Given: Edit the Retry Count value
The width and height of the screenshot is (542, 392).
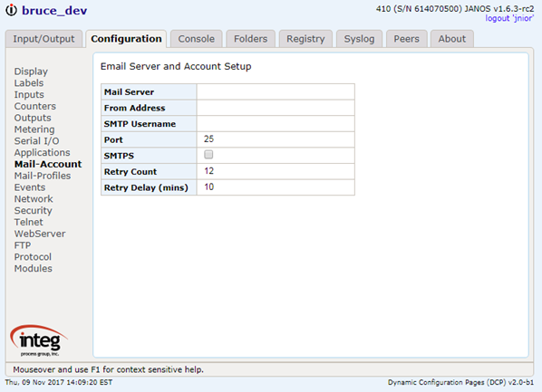Looking at the screenshot, I should [276, 171].
